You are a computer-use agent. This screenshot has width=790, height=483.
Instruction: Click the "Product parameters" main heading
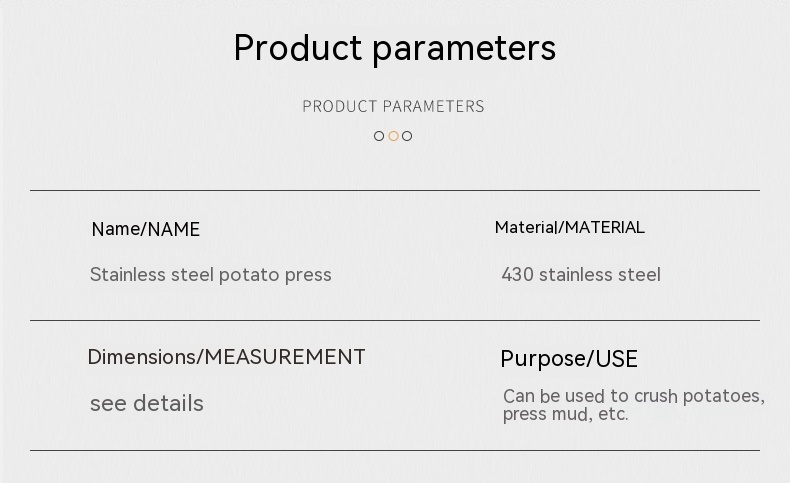tap(394, 48)
